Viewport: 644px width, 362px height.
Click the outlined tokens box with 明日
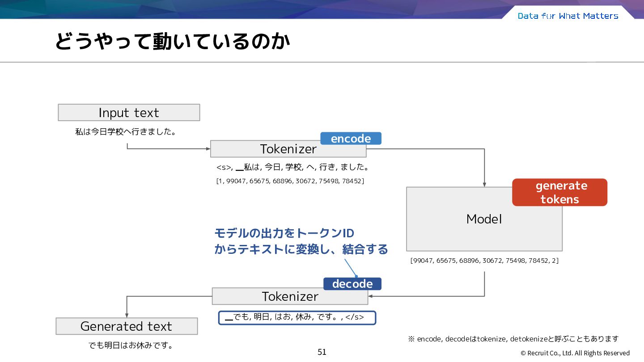click(297, 318)
